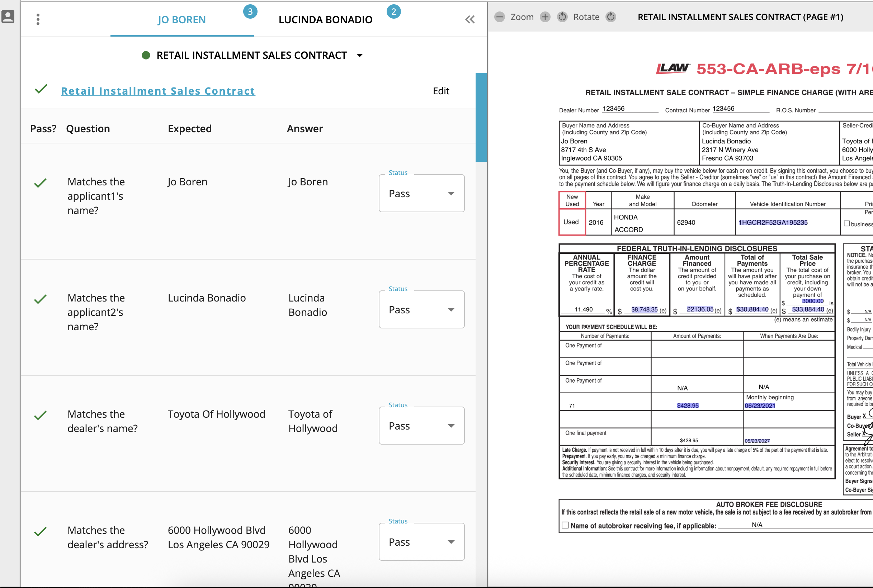Click the APR value 11.490

pos(584,309)
